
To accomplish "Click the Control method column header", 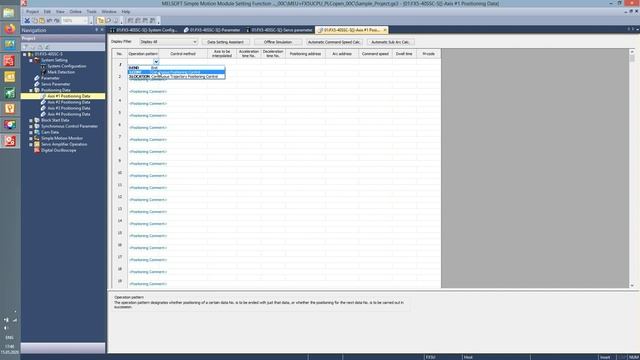I will point(183,54).
